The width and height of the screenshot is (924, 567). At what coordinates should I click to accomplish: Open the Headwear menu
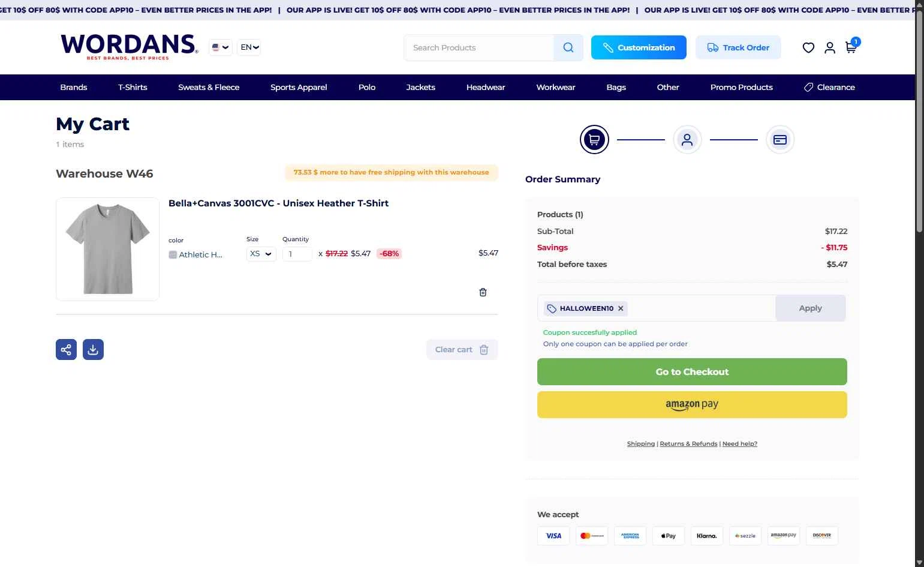486,87
